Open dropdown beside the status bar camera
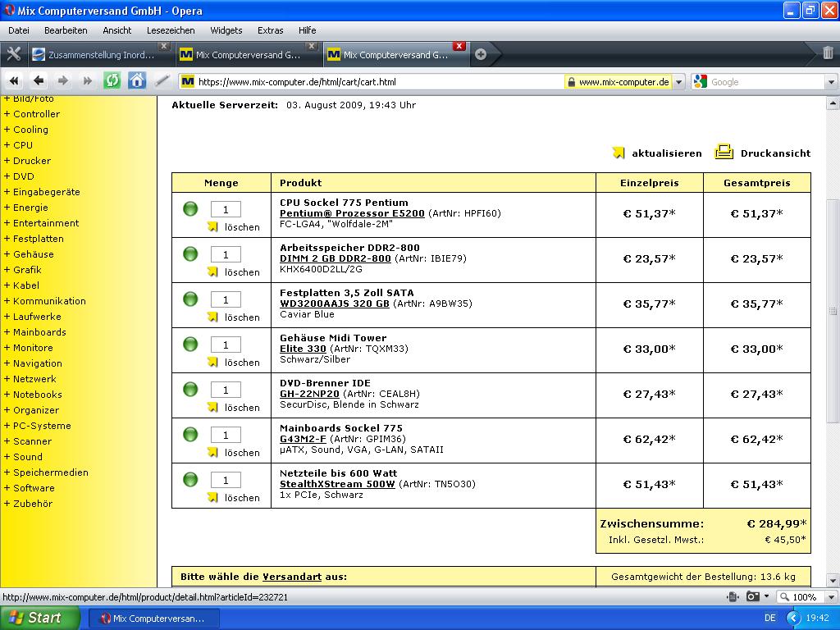The image size is (840, 630). pyautogui.click(x=766, y=596)
